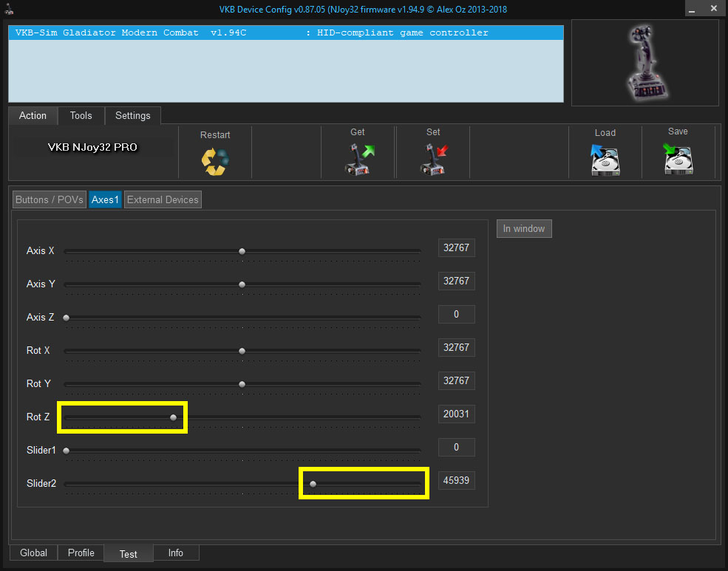Image resolution: width=728 pixels, height=571 pixels.
Task: Select the Buttons / POVs tab
Action: click(x=50, y=199)
